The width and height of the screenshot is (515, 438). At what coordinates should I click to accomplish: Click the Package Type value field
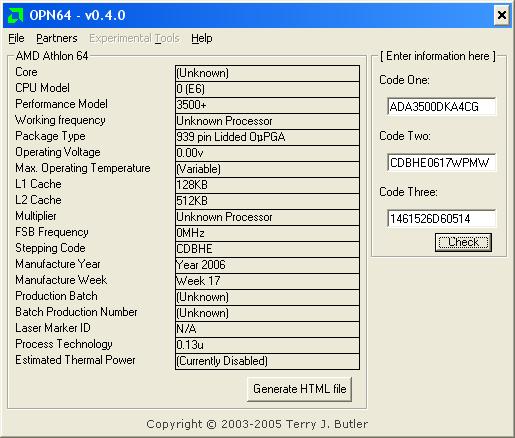tap(267, 137)
